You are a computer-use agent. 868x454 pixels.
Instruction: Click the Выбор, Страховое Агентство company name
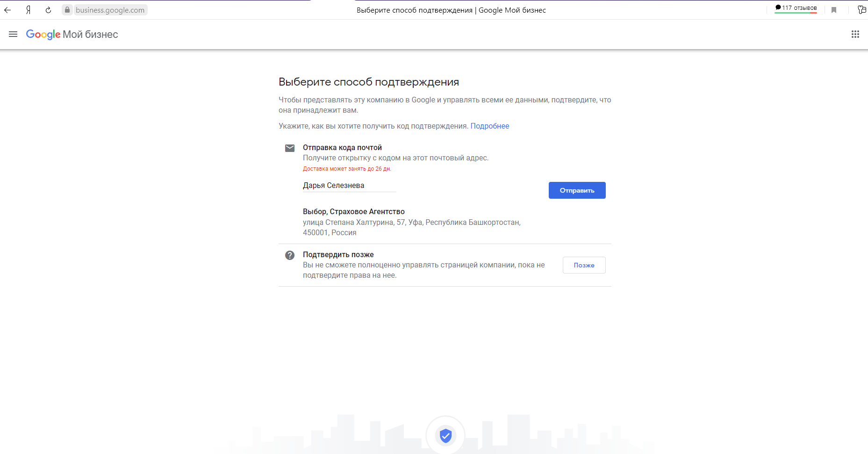tap(353, 212)
